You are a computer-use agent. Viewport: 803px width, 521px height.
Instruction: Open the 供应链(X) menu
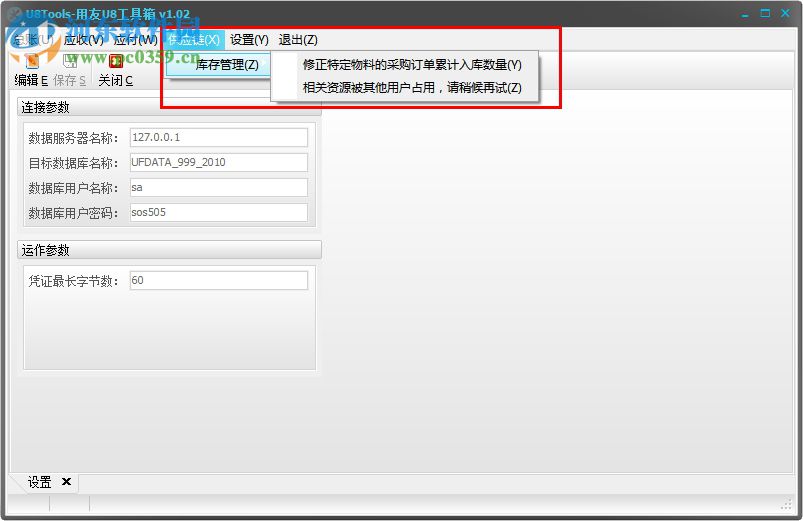(195, 40)
